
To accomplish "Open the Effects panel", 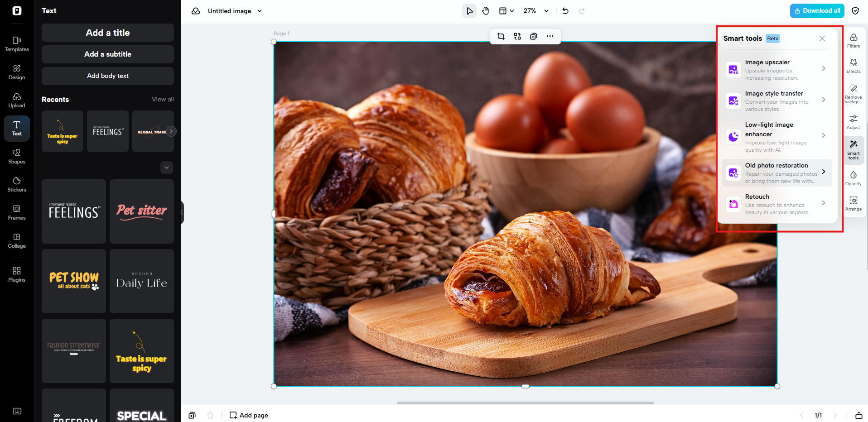I will [x=854, y=66].
